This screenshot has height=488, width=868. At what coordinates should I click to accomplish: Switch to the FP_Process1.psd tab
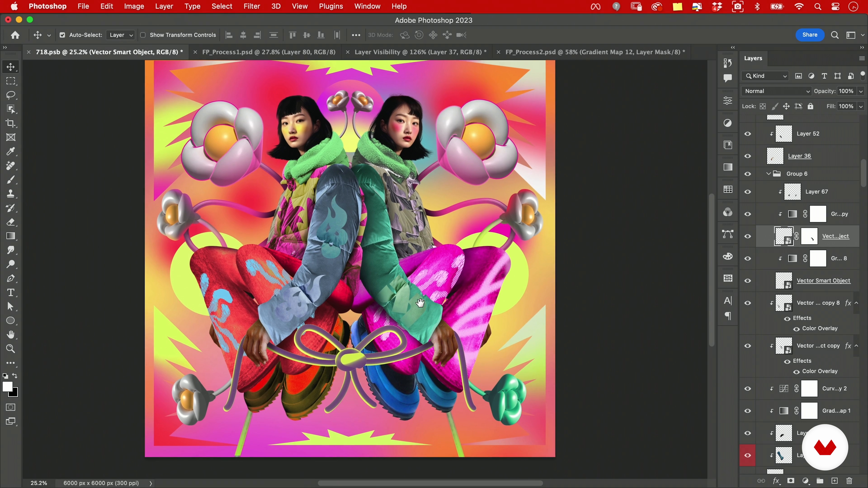(269, 52)
